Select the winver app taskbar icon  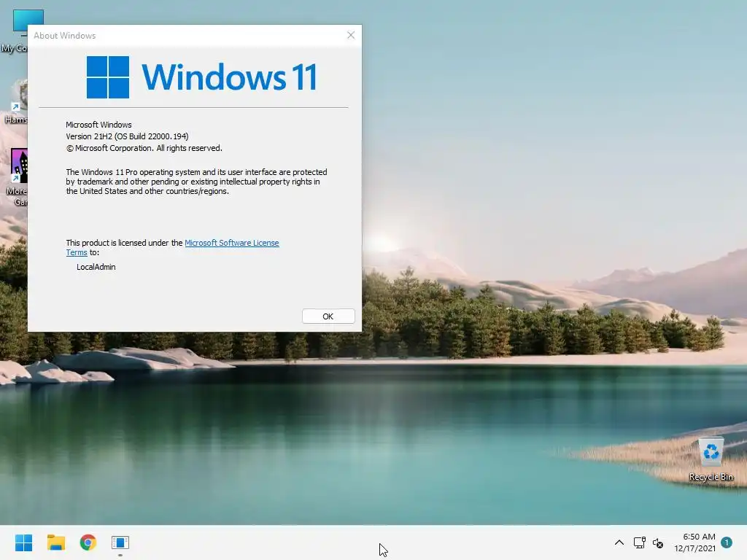[x=120, y=542]
